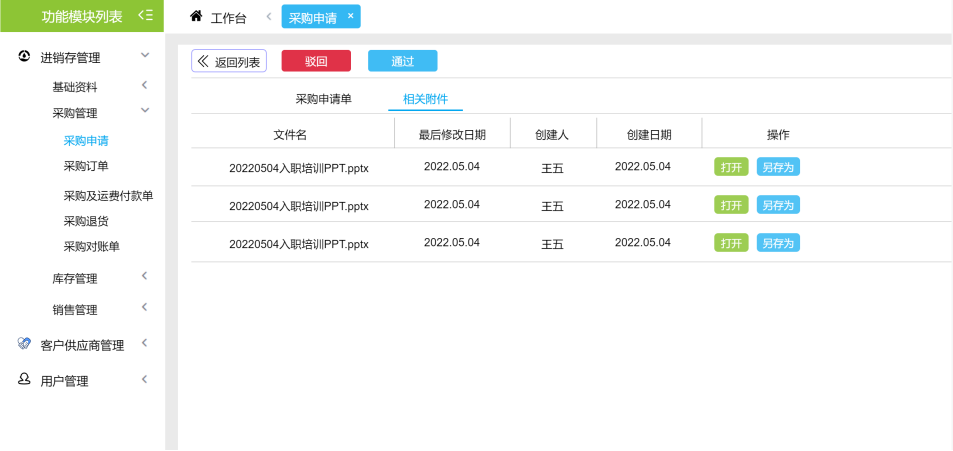Expand the 库存管理 submenu
The width and height of the screenshot is (953, 451).
(145, 277)
